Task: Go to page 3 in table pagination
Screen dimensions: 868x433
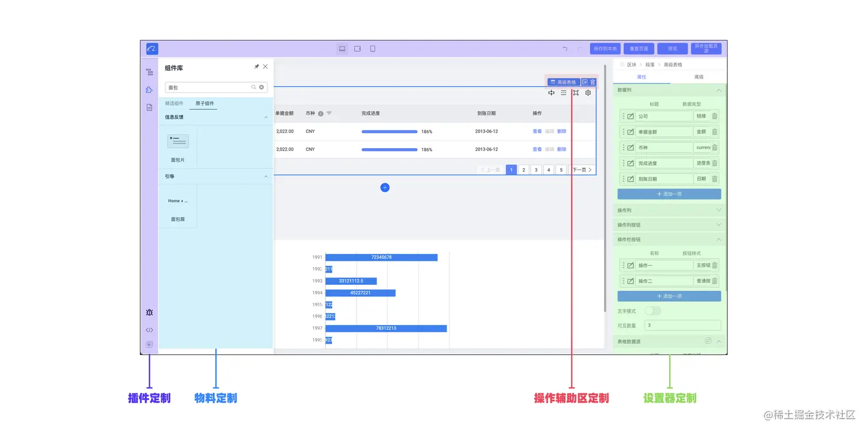Action: point(536,170)
